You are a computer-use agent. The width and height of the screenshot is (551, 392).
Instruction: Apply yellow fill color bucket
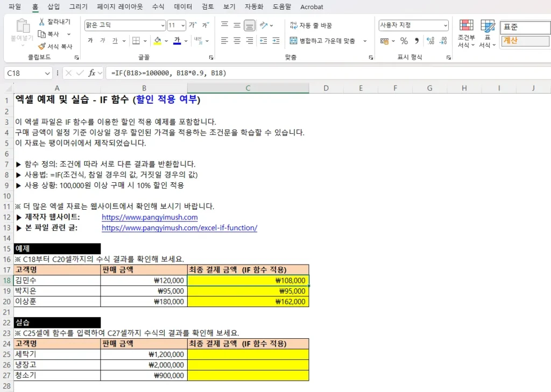(x=158, y=41)
